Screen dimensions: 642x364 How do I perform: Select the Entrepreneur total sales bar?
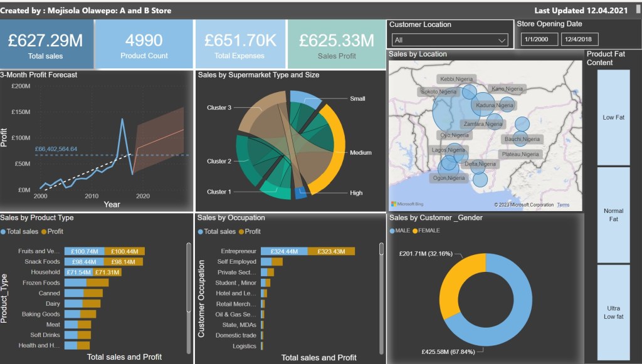[284, 251]
